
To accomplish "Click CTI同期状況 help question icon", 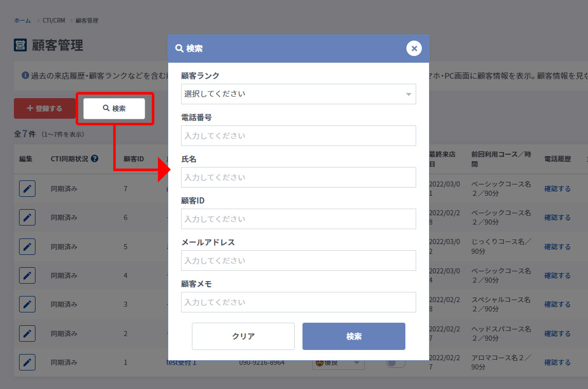I will coord(95,159).
